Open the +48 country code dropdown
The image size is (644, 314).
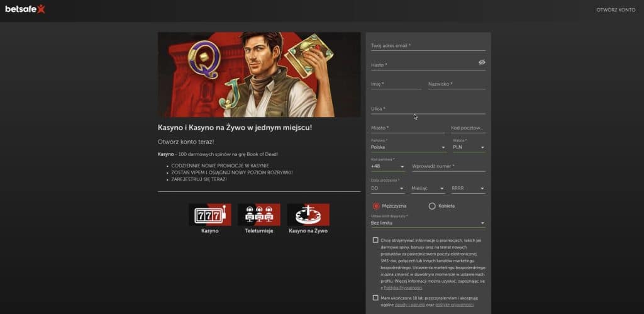coord(387,167)
